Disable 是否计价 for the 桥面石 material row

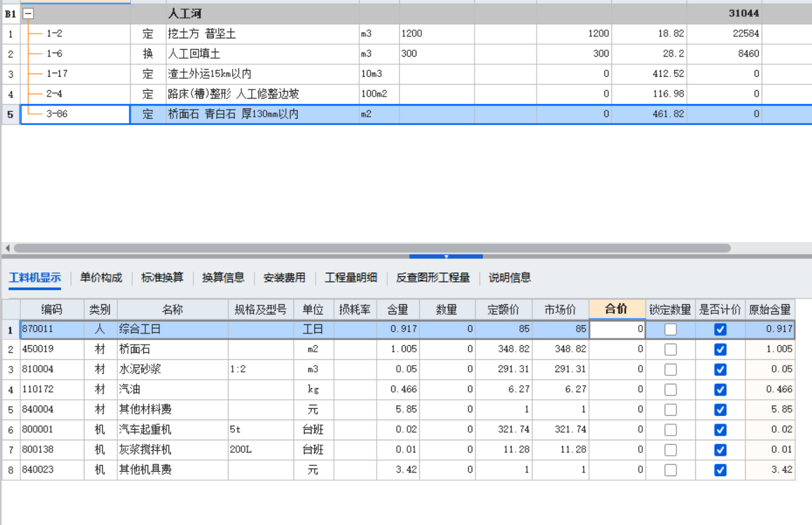721,349
